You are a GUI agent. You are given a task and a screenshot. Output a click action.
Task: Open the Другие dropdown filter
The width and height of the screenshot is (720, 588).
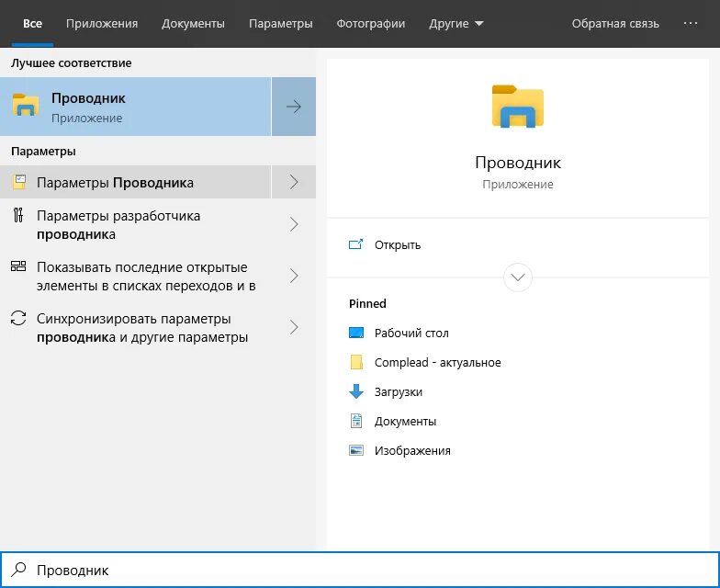456,24
